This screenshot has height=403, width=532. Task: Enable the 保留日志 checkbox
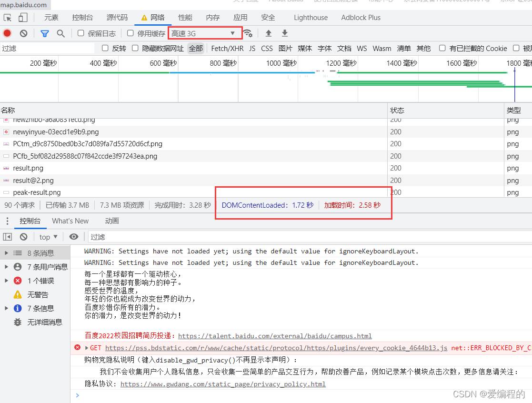tap(81, 33)
